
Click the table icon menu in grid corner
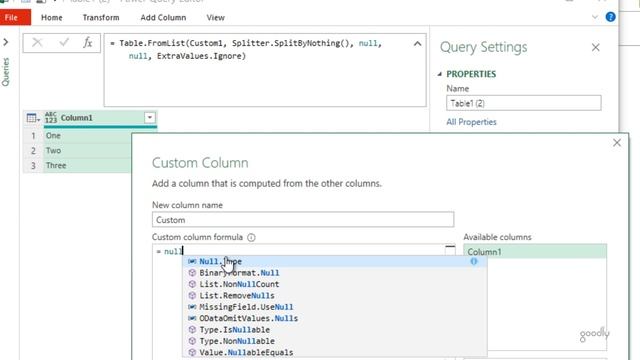[x=33, y=118]
